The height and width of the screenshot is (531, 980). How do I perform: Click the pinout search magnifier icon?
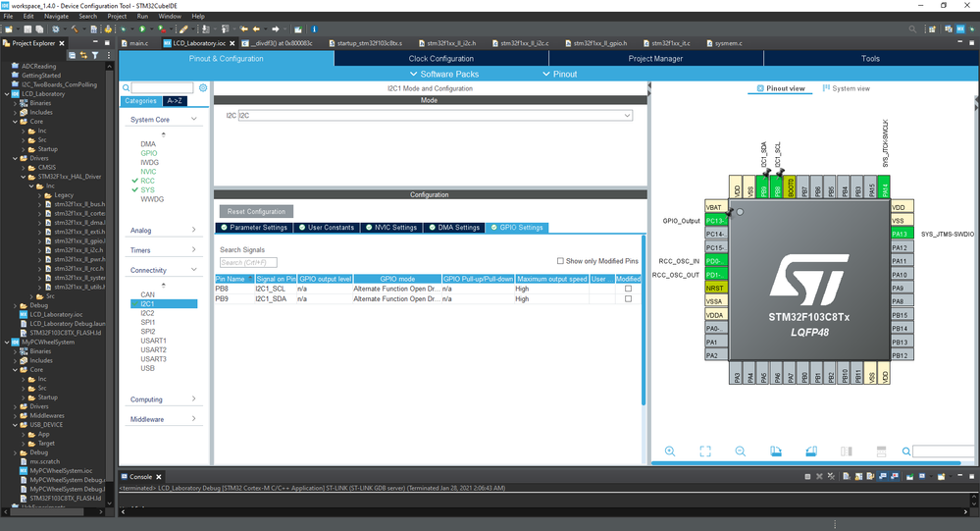click(906, 451)
